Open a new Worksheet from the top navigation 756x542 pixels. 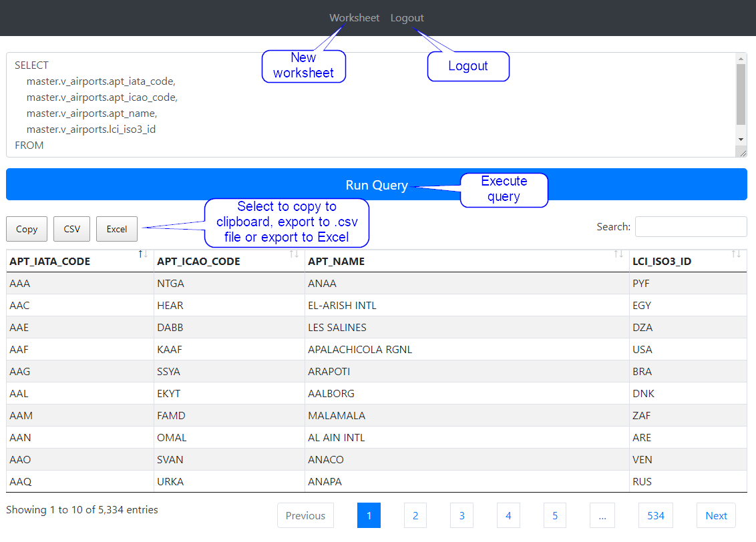pyautogui.click(x=355, y=18)
